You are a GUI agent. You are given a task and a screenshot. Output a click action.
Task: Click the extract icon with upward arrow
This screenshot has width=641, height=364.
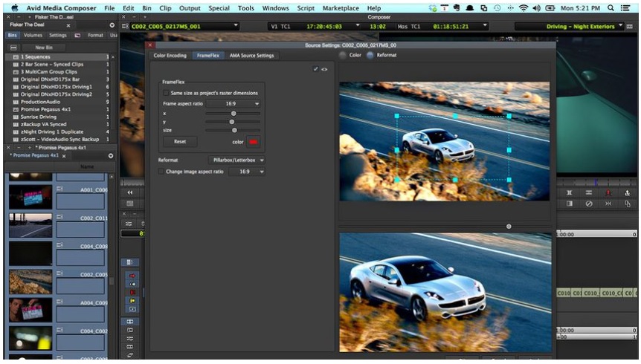627,192
